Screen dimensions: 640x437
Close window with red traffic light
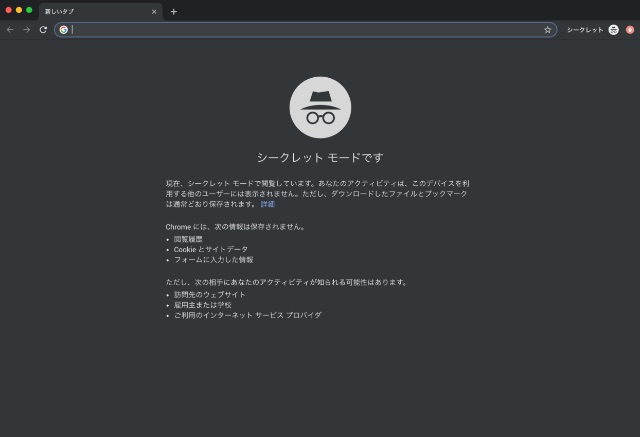point(9,10)
